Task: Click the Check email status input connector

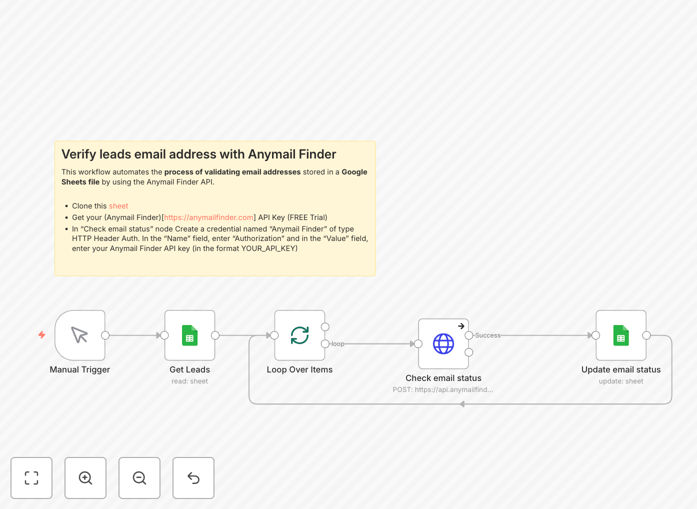Action: tap(418, 344)
